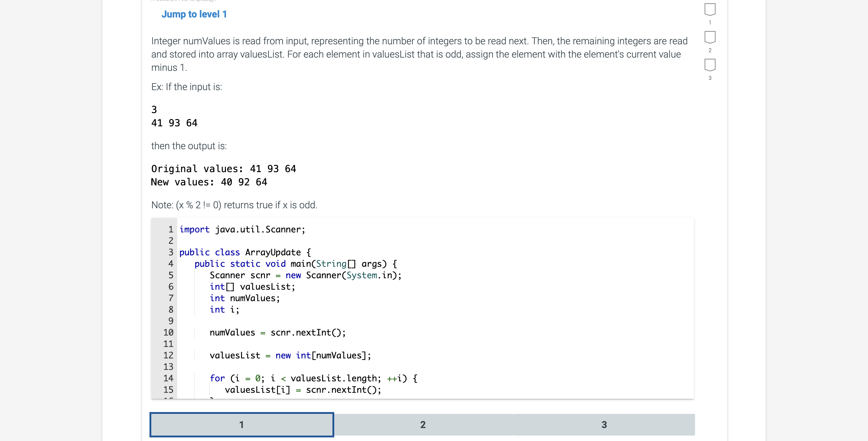Click the int i; declaration on line 8
868x441 pixels.
coord(224,310)
